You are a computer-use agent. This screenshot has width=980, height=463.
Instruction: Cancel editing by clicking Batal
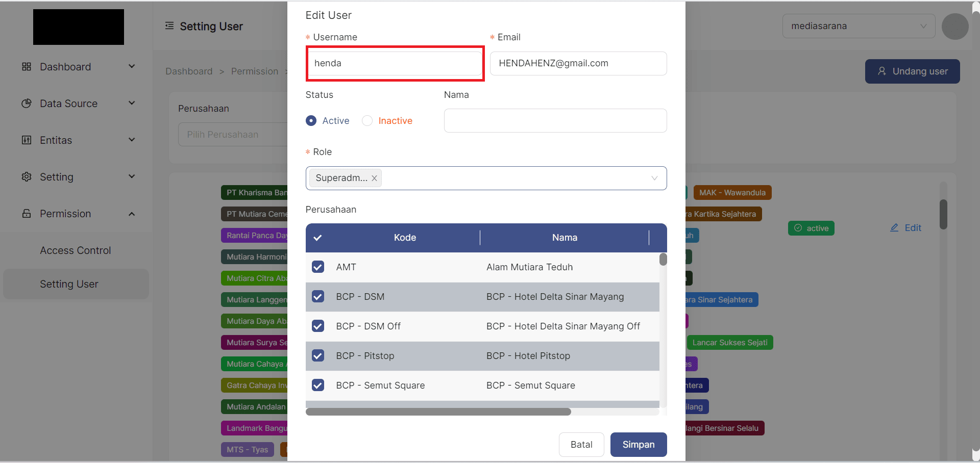coord(581,444)
